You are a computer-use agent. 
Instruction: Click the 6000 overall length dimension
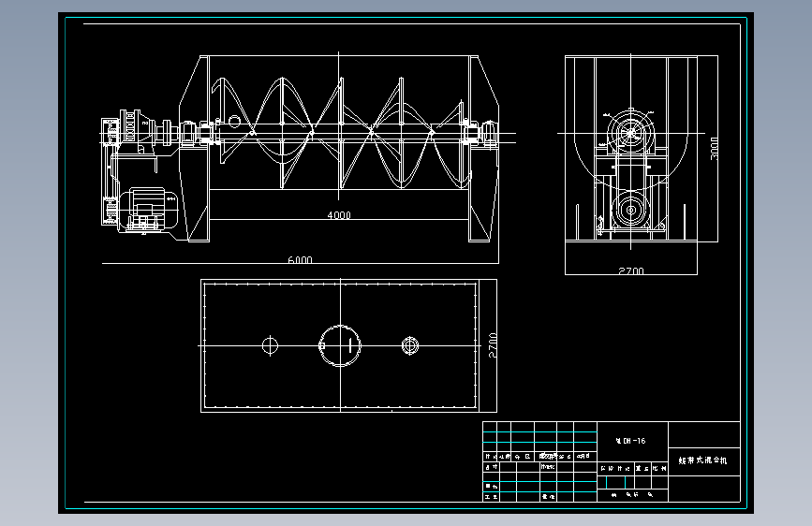[300, 259]
